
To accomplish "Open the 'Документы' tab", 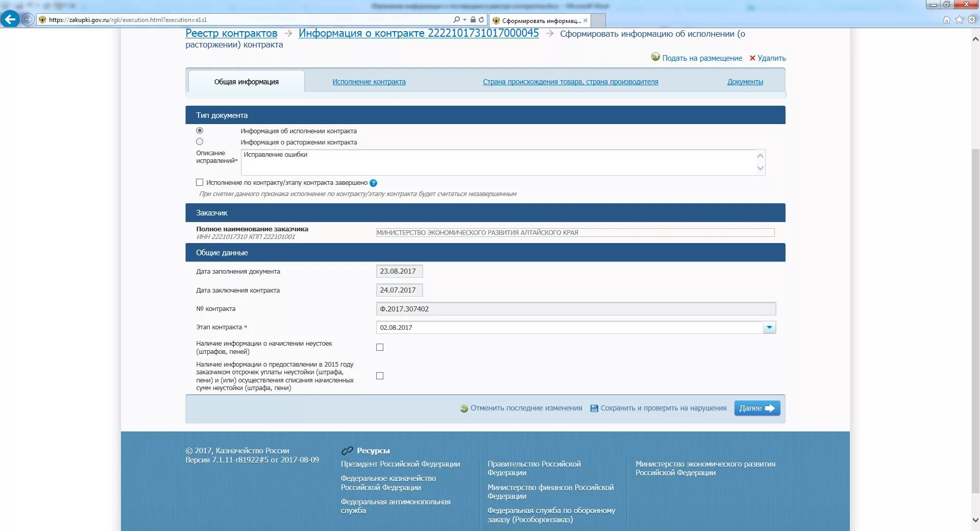I will click(745, 82).
